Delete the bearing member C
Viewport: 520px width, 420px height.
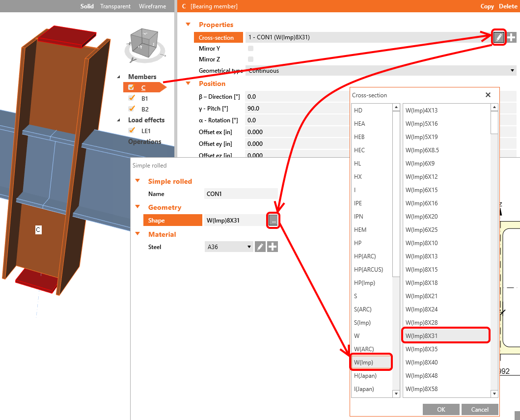(x=508, y=6)
